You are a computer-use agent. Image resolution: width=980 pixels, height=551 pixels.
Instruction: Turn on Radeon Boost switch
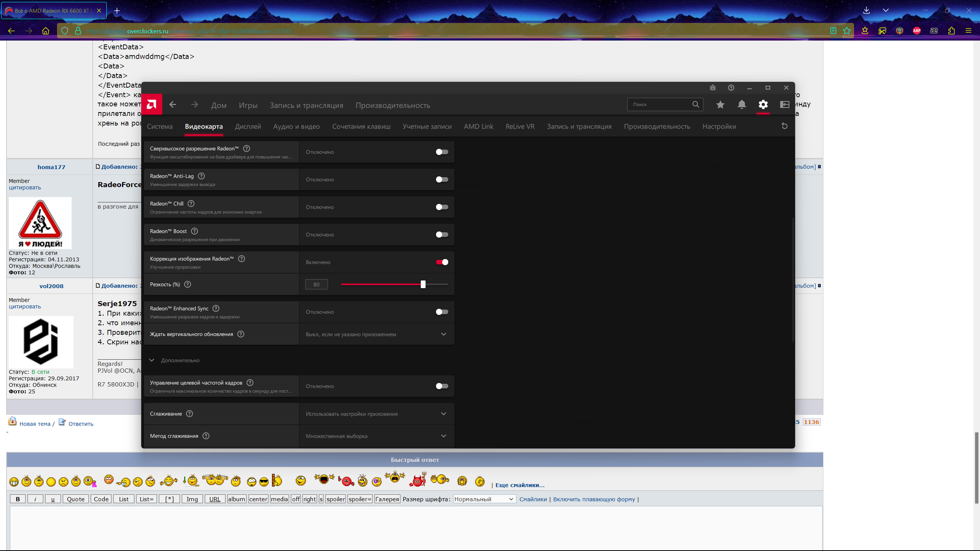pyautogui.click(x=442, y=235)
